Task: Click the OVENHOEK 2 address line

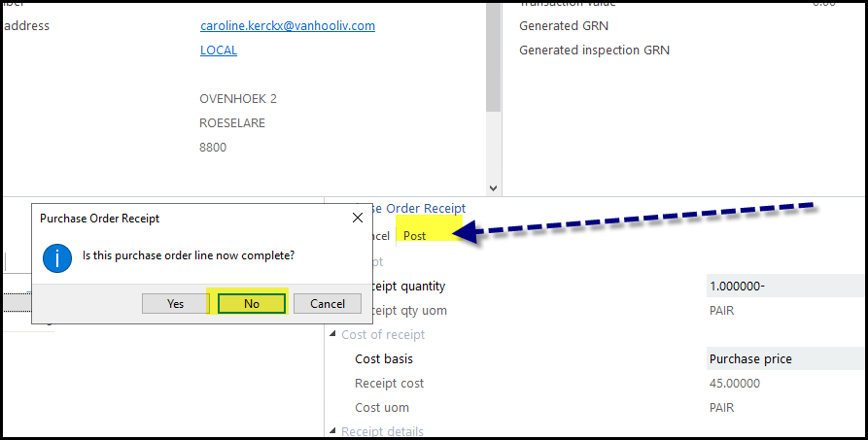Action: (238, 99)
